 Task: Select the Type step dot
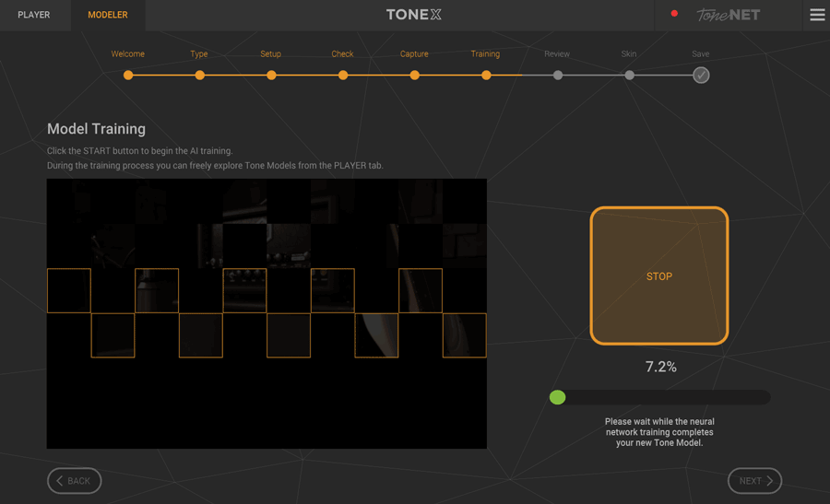(199, 76)
